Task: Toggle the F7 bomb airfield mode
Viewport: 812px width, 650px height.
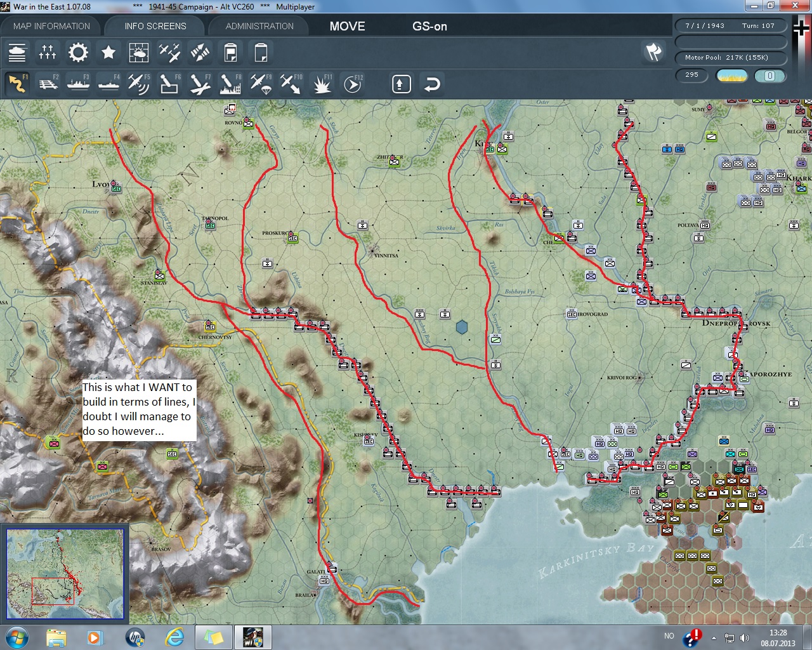Action: tap(200, 84)
